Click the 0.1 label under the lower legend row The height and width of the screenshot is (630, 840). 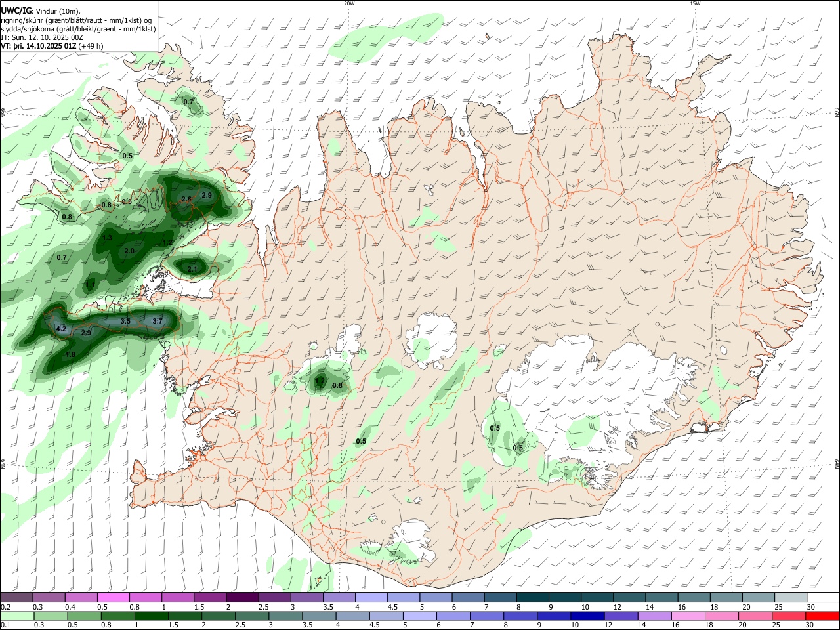tap(5, 625)
